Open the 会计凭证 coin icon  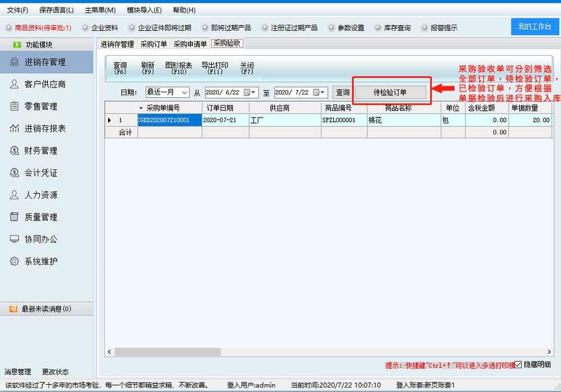pyautogui.click(x=14, y=173)
